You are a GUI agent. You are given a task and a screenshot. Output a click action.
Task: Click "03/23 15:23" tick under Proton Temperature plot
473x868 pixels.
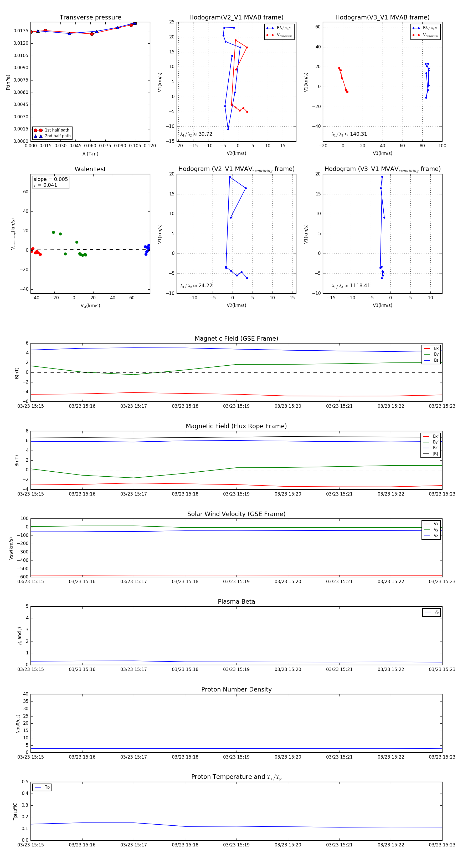pos(442,845)
